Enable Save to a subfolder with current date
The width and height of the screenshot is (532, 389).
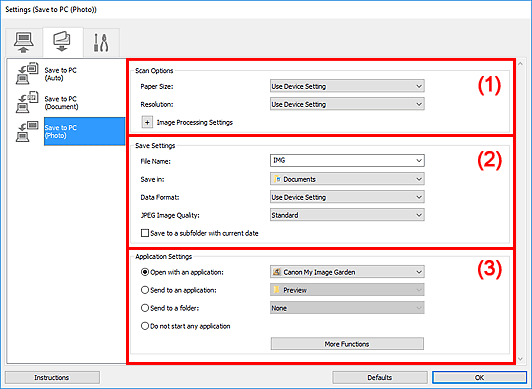tap(145, 233)
